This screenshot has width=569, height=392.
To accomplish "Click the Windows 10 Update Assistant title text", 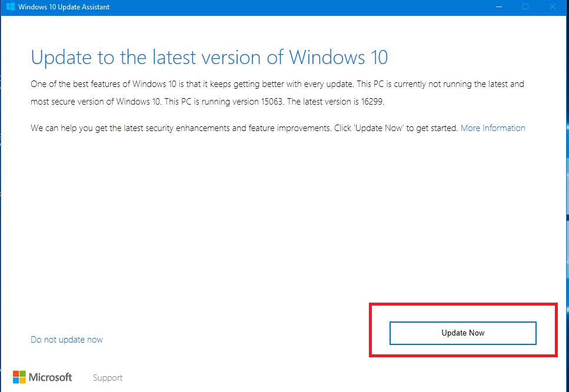I will tap(64, 7).
